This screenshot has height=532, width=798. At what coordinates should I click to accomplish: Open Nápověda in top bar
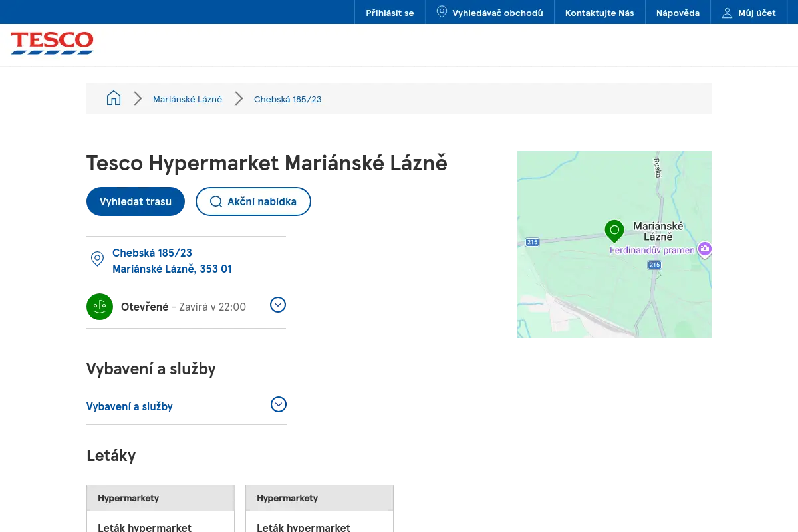[678, 13]
